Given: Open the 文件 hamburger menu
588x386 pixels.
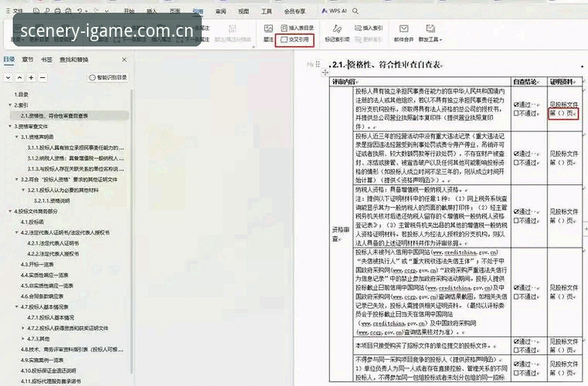Looking at the screenshot, I should point(15,10).
